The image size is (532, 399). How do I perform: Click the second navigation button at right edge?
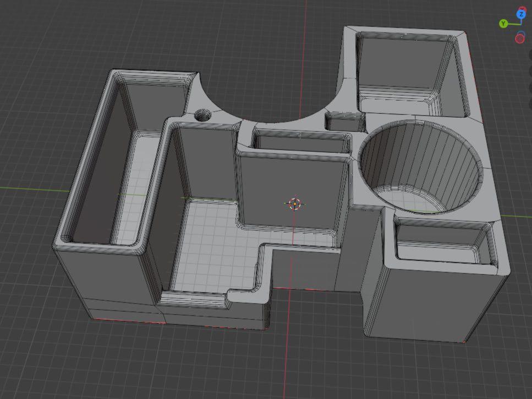(530, 71)
